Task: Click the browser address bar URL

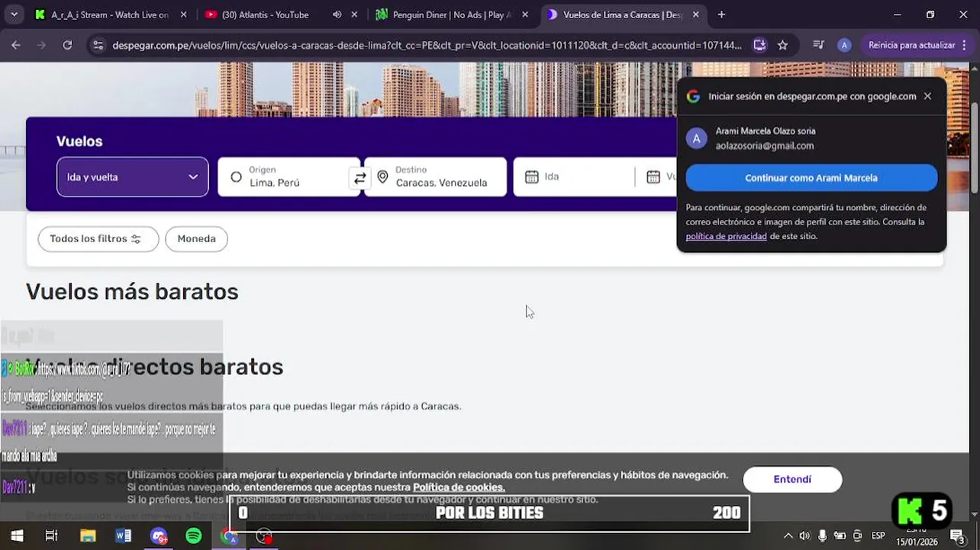Action: pyautogui.click(x=427, y=45)
